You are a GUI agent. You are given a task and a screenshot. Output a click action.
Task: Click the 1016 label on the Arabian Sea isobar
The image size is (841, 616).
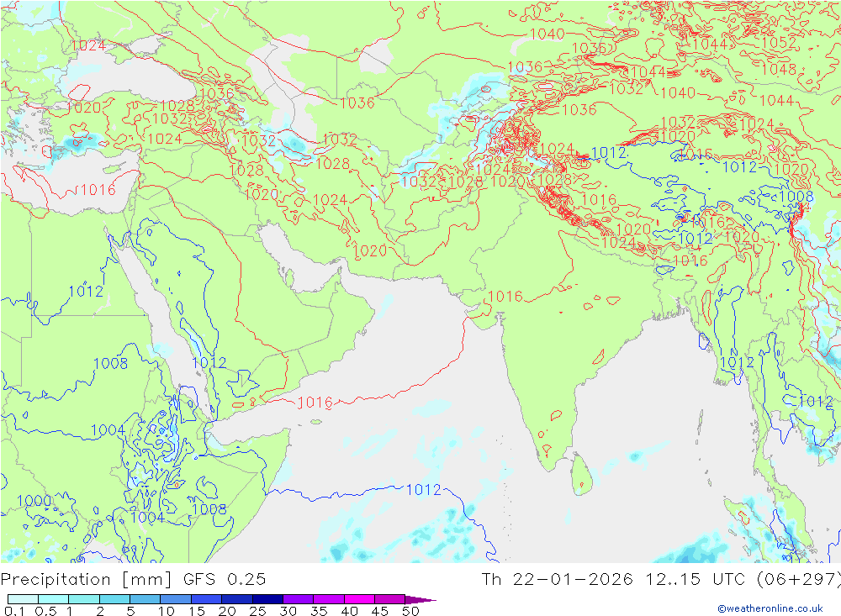point(315,403)
